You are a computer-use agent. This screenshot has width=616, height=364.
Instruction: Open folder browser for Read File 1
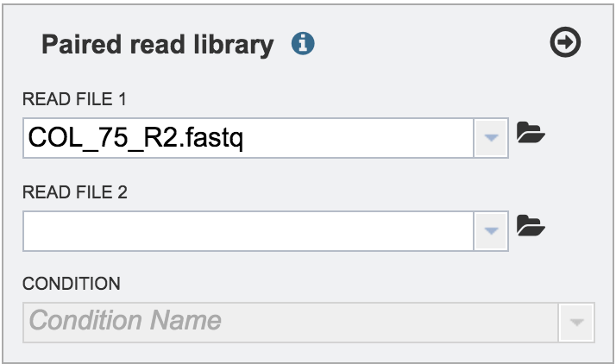click(531, 132)
